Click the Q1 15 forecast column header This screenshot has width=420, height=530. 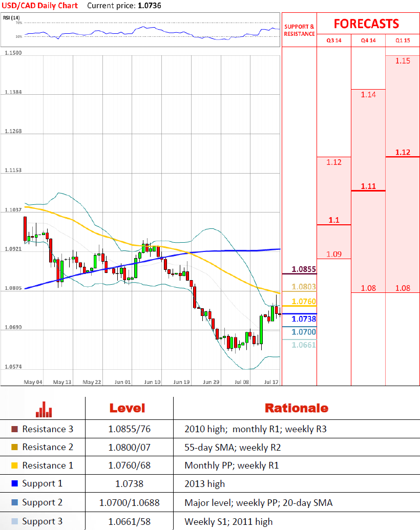click(x=403, y=40)
